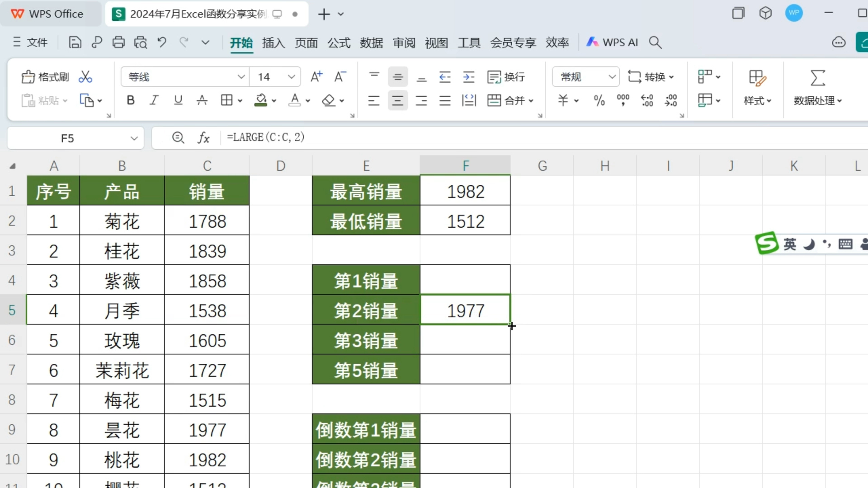
Task: Decrease decimal places icon
Action: [671, 100]
